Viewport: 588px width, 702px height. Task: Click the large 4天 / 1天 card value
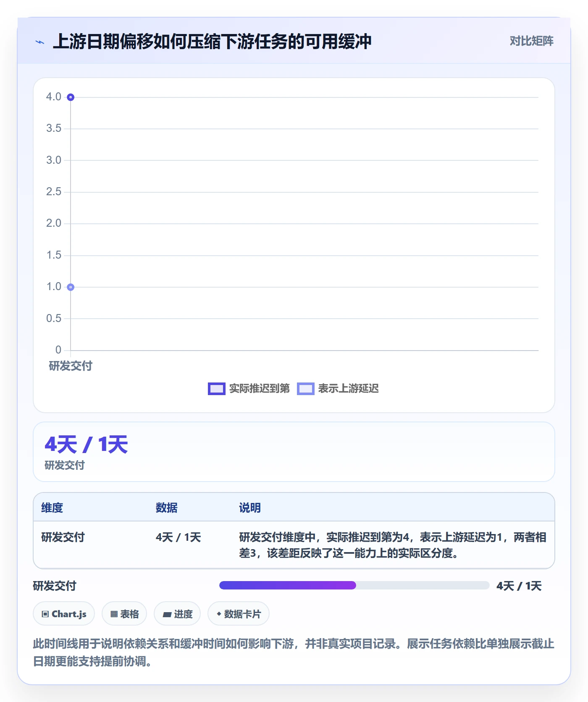(86, 445)
